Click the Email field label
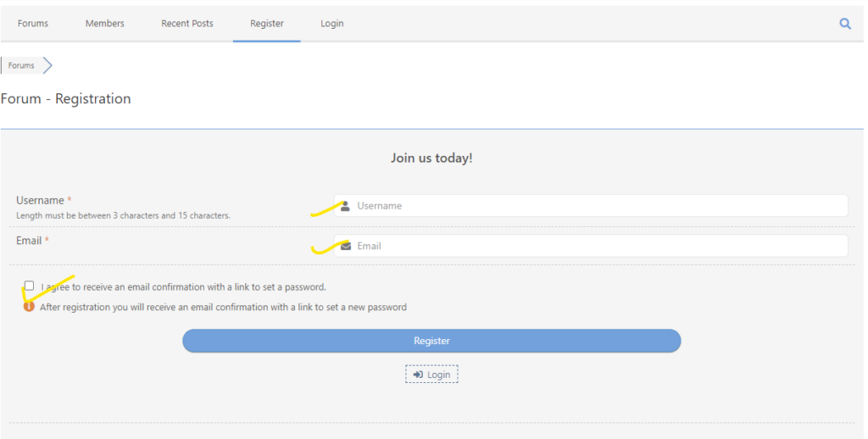 29,241
